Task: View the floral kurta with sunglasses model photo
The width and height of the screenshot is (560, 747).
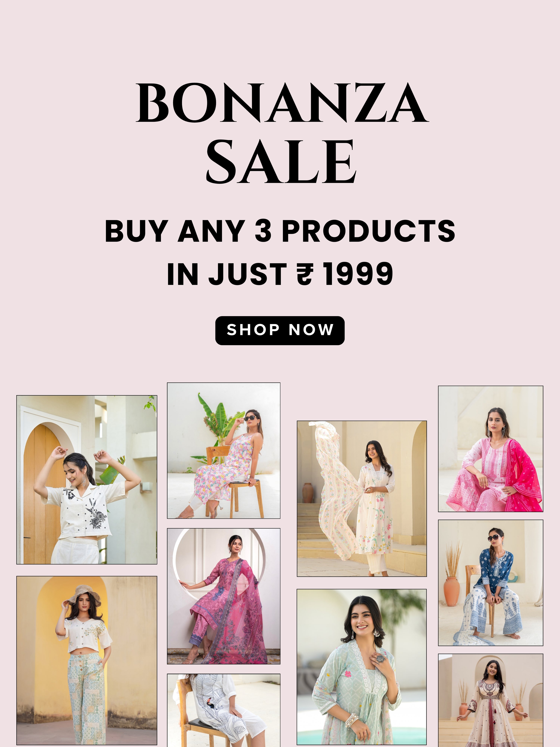Action: 223,450
